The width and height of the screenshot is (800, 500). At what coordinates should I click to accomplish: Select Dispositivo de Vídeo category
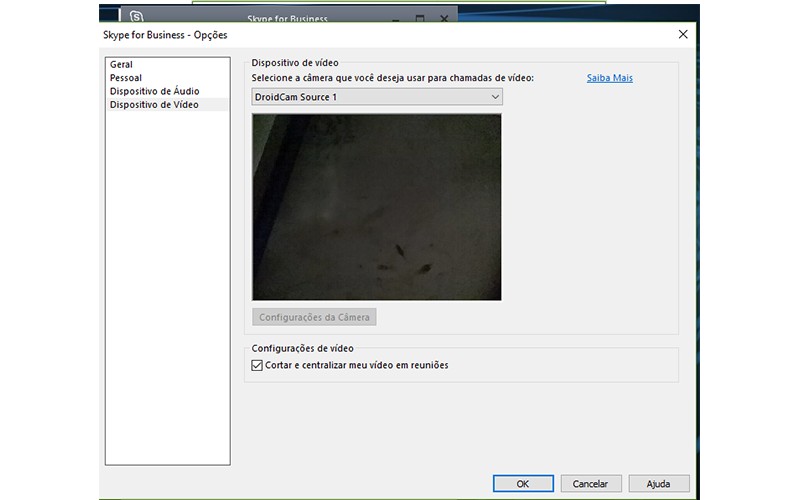point(167,104)
